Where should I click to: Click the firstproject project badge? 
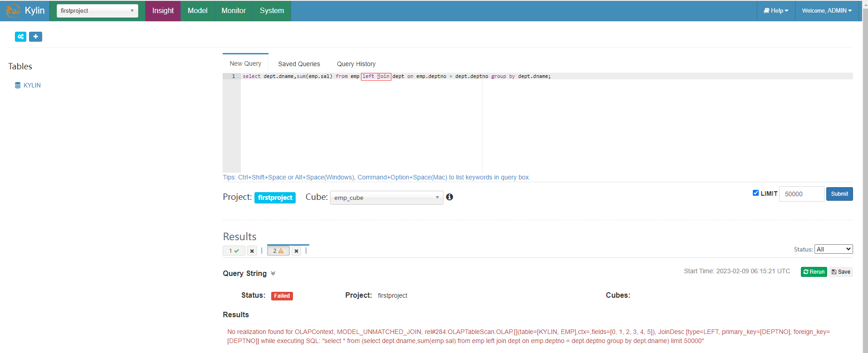coord(275,198)
